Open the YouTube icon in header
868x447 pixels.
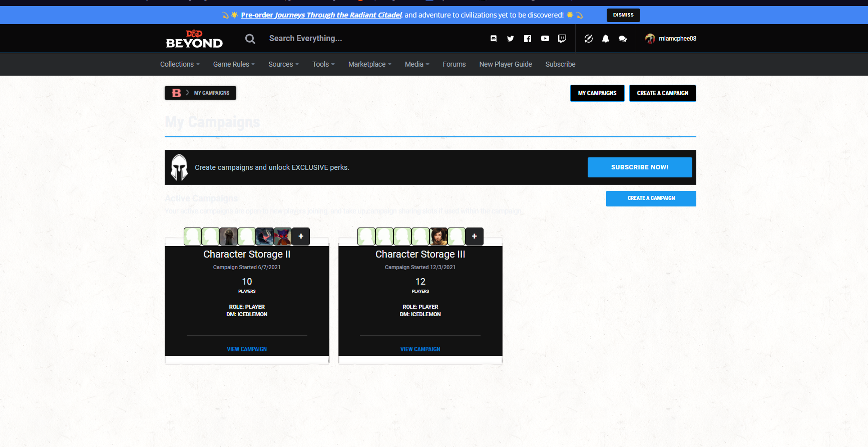[x=545, y=39]
